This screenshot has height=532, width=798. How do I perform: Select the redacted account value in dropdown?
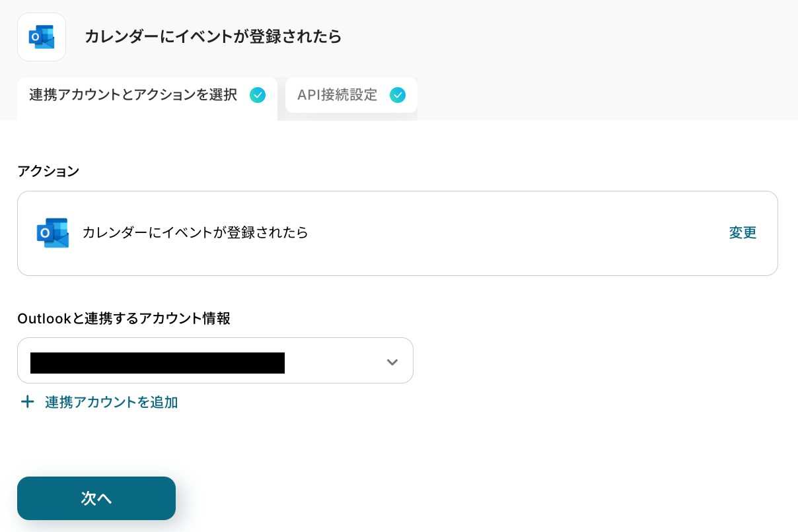157,363
